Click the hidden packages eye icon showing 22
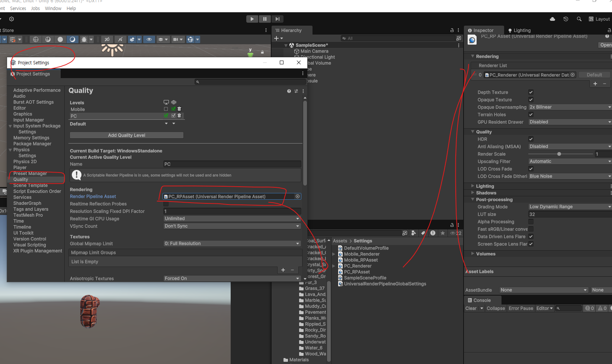 [x=456, y=233]
